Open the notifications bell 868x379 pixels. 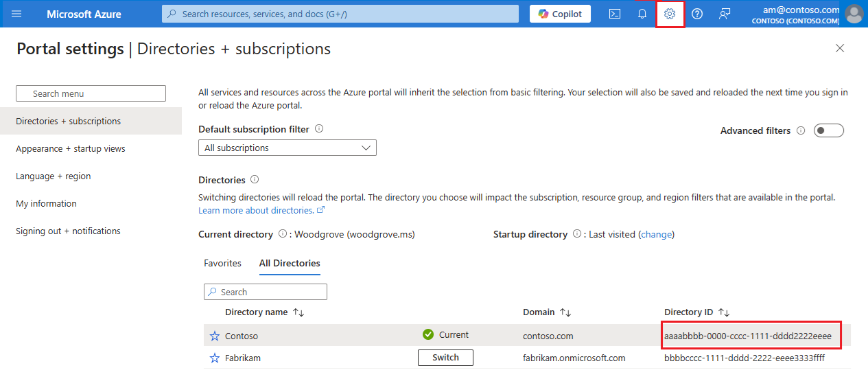click(642, 14)
